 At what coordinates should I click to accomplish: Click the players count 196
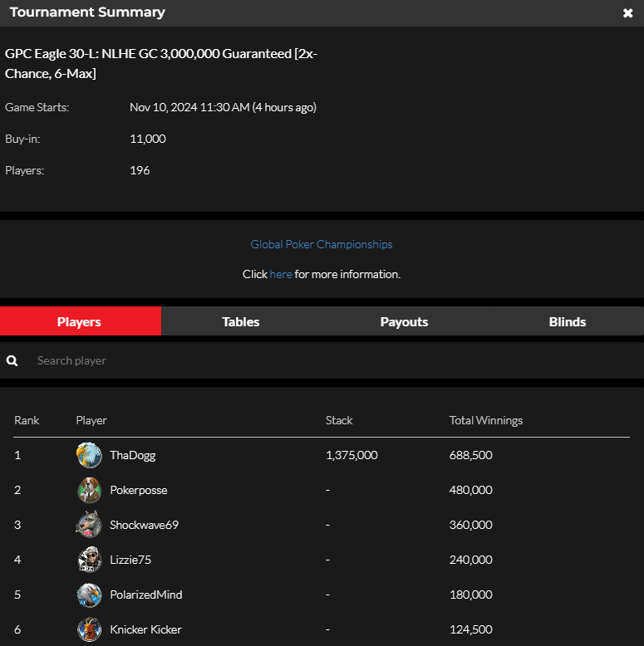pyautogui.click(x=140, y=170)
